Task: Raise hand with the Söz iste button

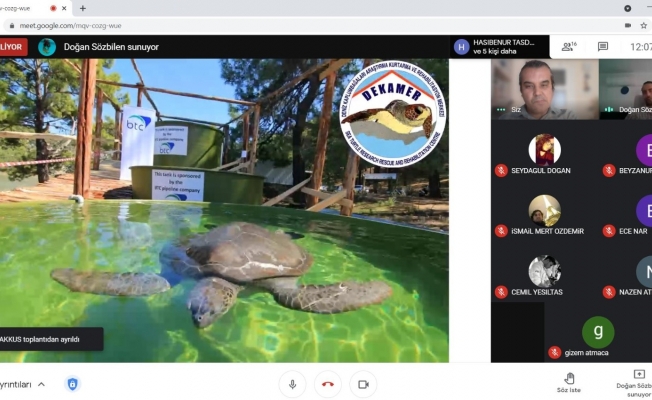Action: coord(568,382)
